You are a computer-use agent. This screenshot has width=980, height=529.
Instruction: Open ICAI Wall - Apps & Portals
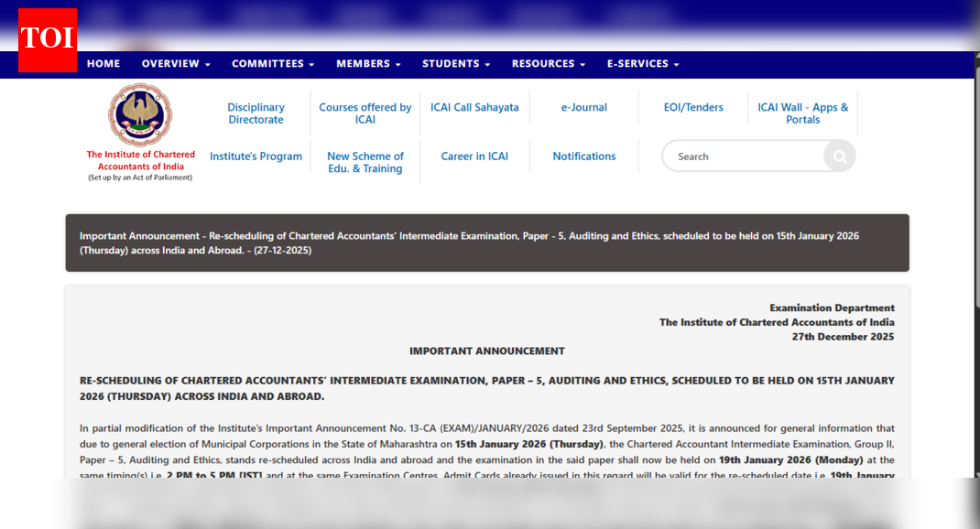tap(802, 113)
